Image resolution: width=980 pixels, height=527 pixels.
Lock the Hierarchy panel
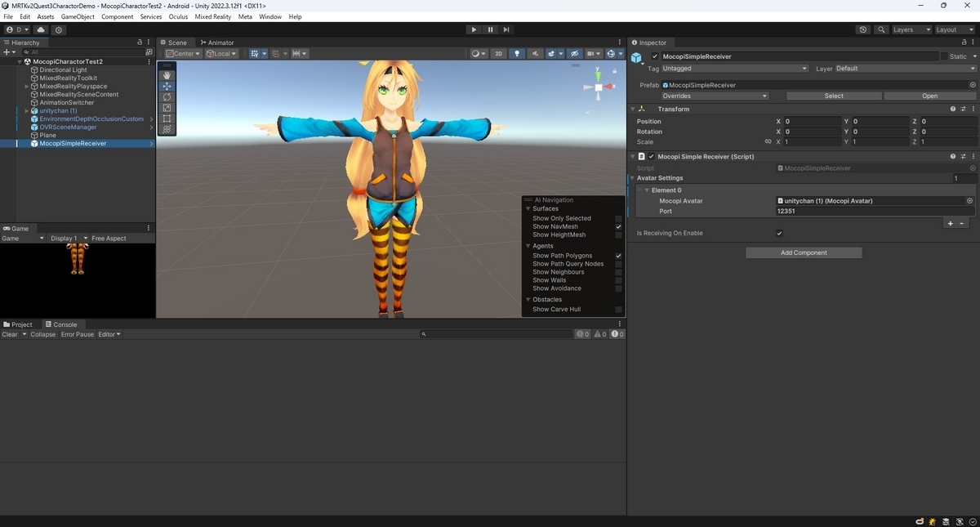(x=140, y=42)
